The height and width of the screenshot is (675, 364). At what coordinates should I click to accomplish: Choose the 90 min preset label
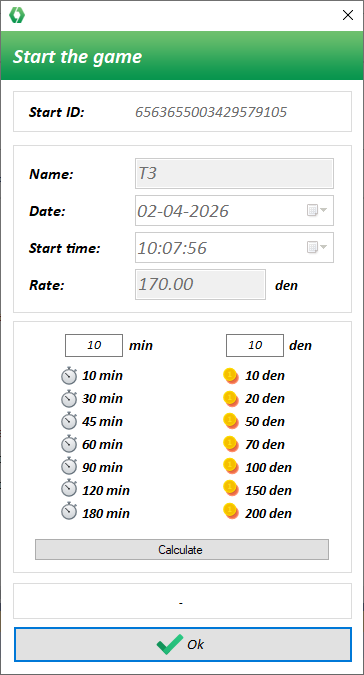pos(102,468)
